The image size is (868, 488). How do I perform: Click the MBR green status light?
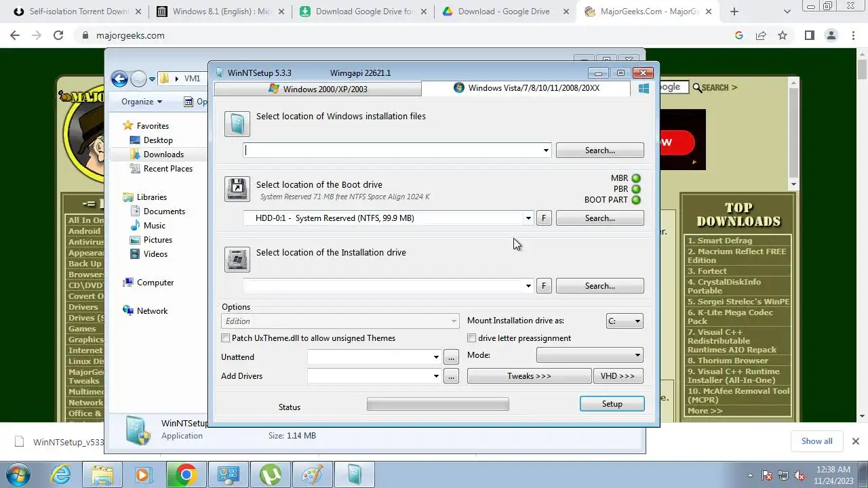coord(636,178)
